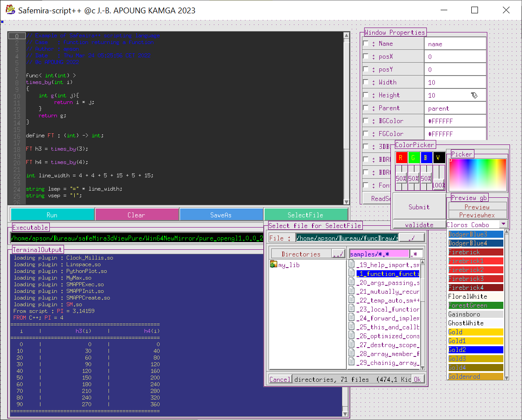Image resolution: width=522 pixels, height=420 pixels.
Task: Click the _19_help_import file icon
Action: 351,265
